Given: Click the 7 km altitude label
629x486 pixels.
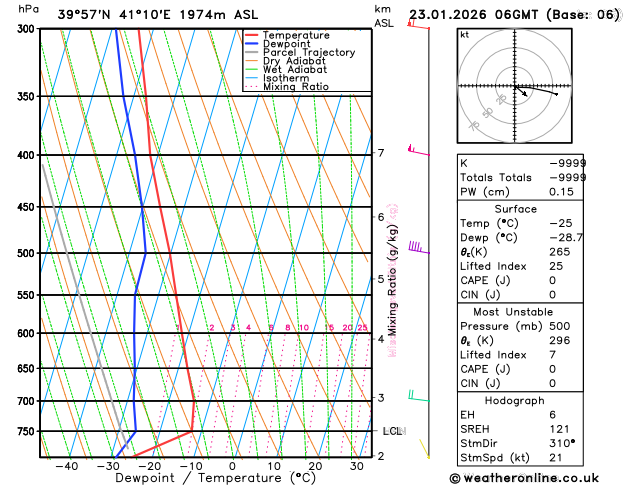Looking at the screenshot, I should click(381, 153).
